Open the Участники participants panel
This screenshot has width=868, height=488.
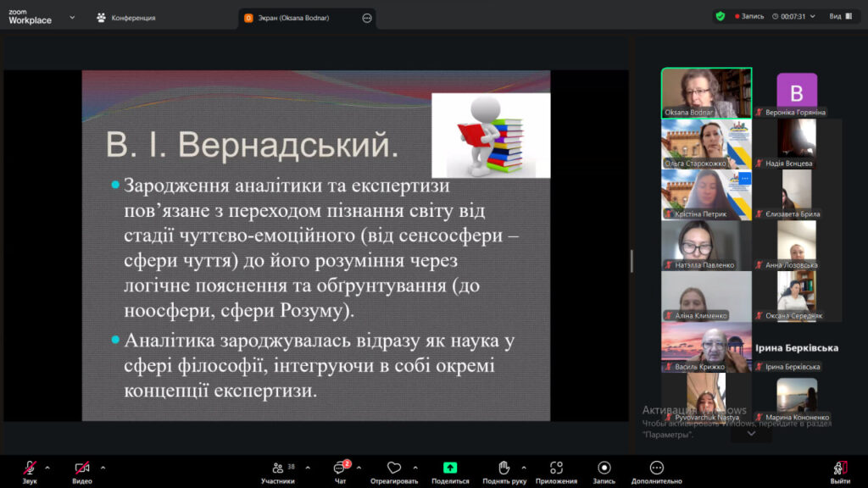[x=278, y=468]
